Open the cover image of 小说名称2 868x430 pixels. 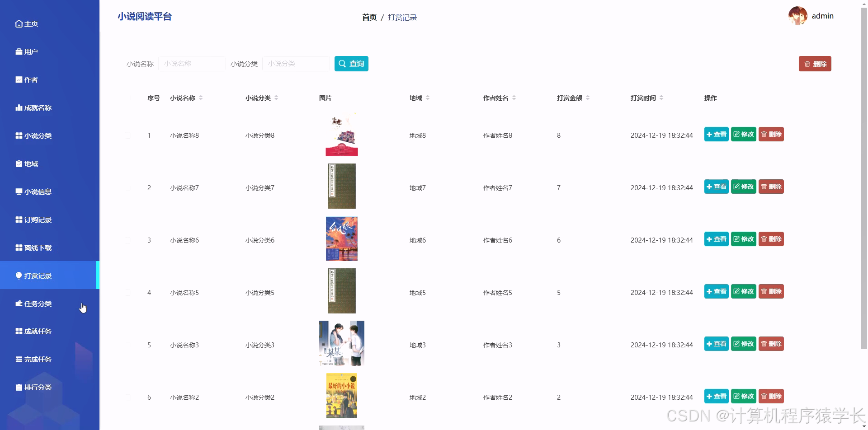342,396
